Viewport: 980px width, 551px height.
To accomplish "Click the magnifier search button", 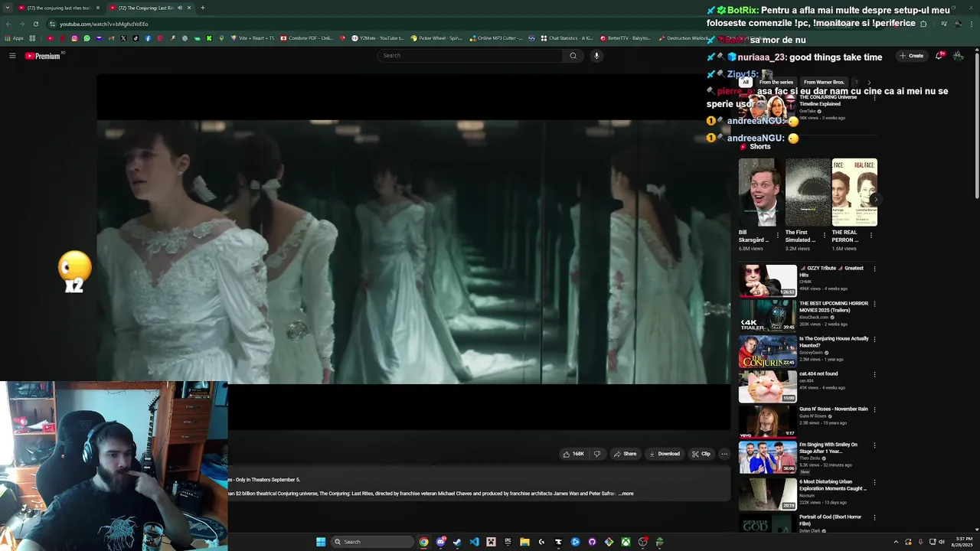I will (x=573, y=56).
